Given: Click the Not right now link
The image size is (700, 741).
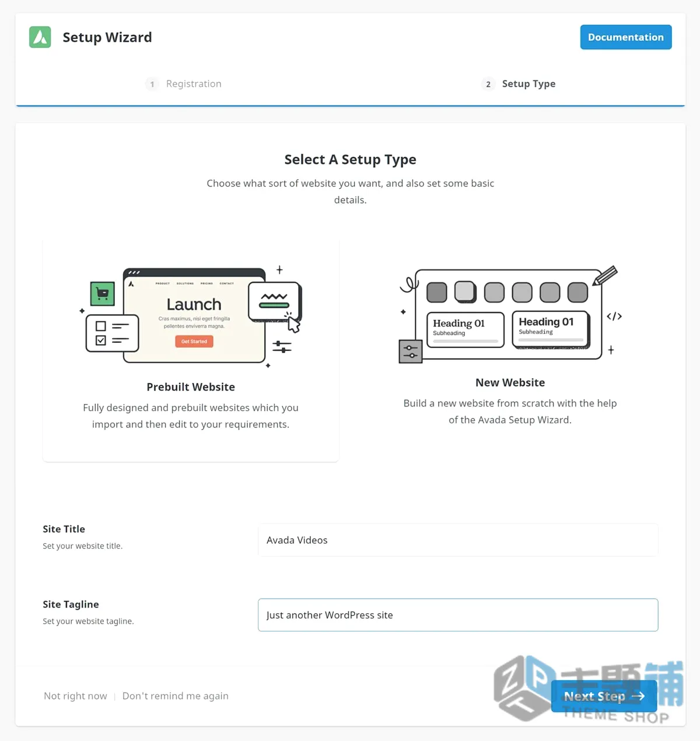Looking at the screenshot, I should [75, 696].
